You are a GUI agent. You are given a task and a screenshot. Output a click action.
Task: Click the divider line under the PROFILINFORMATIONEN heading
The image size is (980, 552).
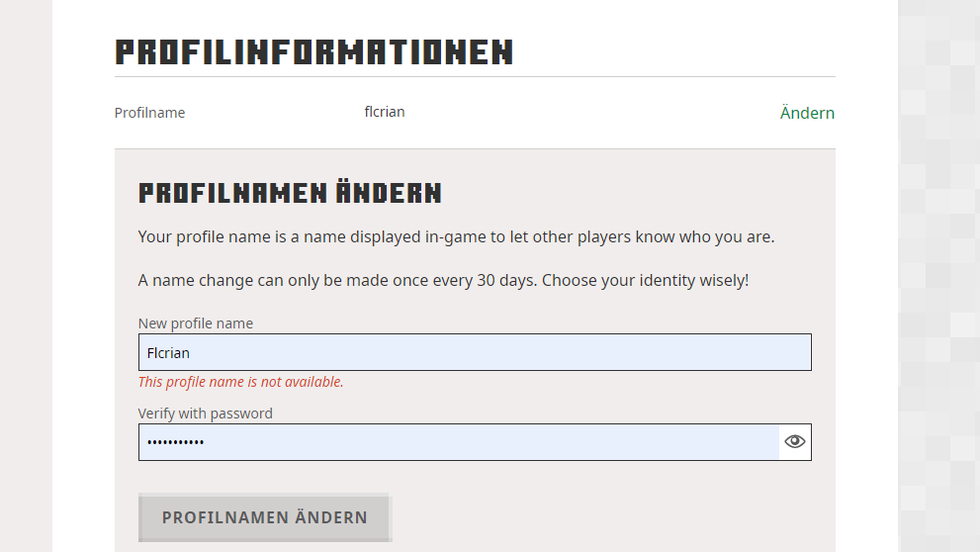[475, 76]
